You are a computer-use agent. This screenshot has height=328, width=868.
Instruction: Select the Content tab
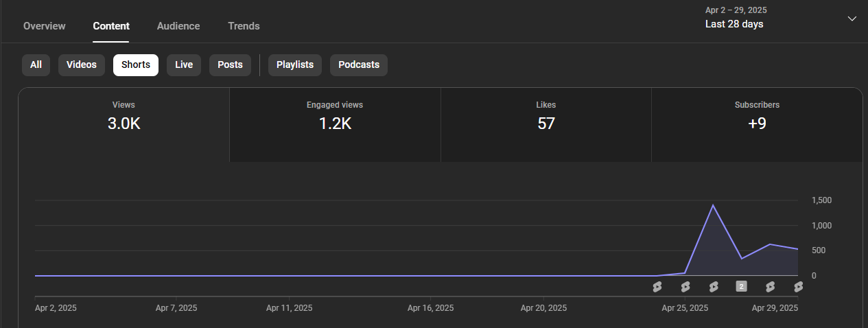(x=111, y=26)
